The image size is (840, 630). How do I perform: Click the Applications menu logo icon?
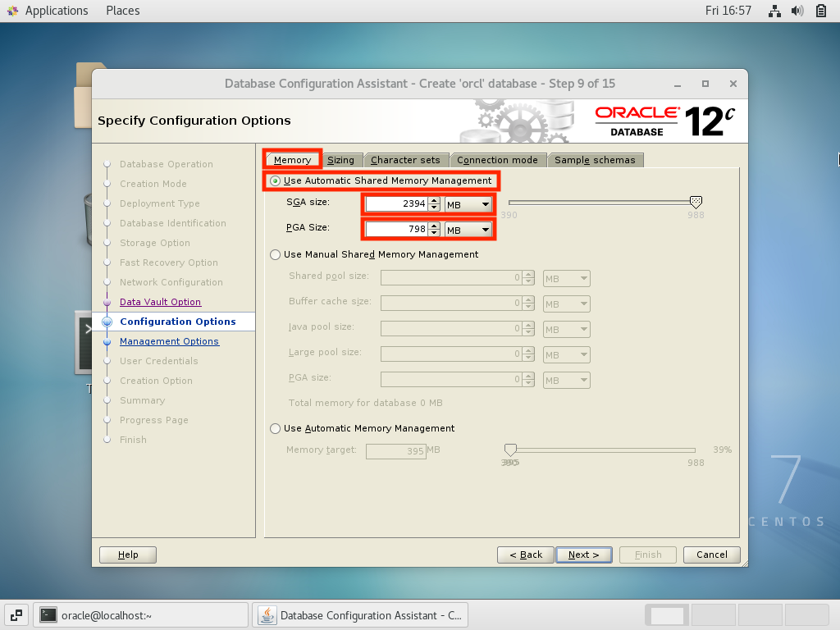tap(13, 11)
